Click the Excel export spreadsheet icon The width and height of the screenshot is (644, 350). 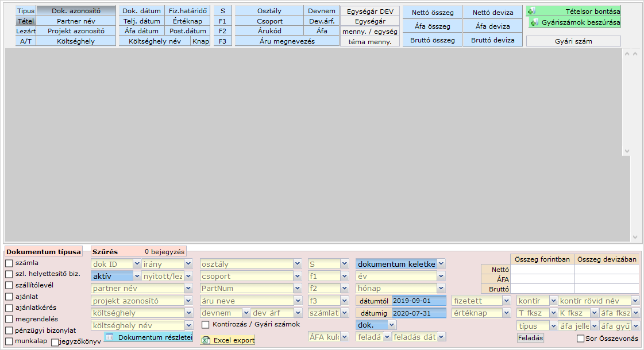click(x=206, y=340)
